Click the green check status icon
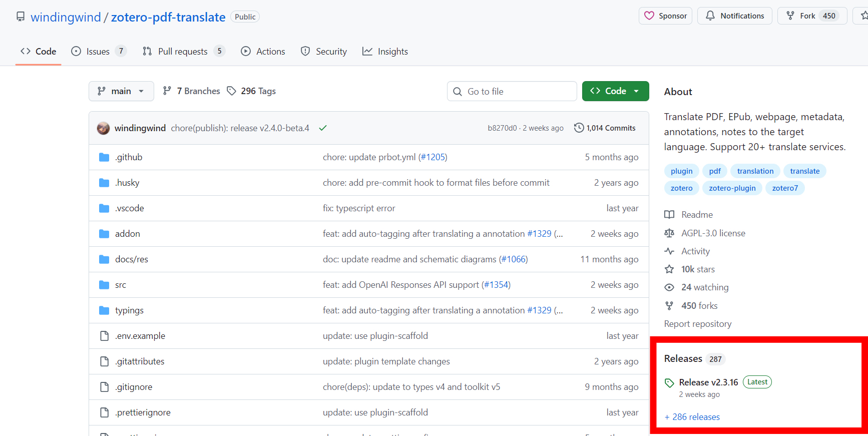This screenshot has width=868, height=436. [x=323, y=128]
